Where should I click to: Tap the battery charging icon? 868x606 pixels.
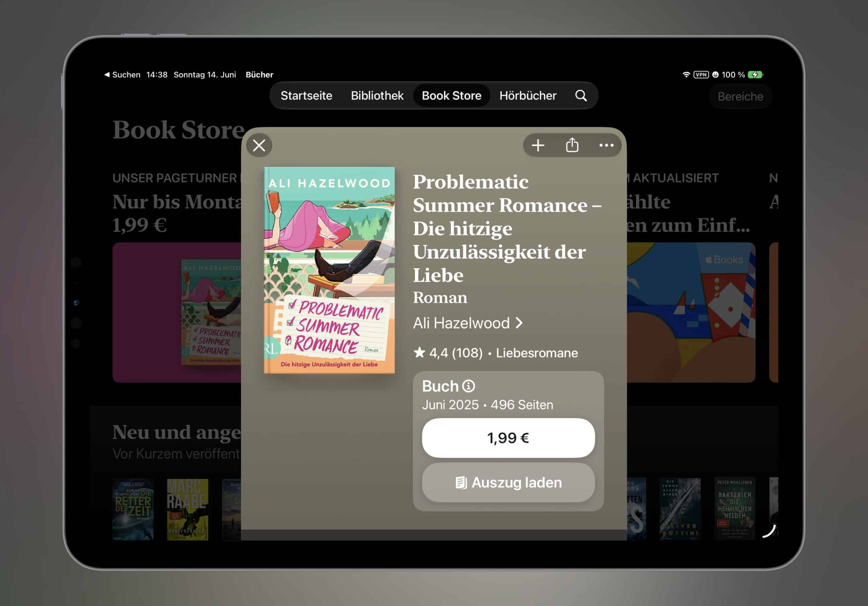coord(755,75)
